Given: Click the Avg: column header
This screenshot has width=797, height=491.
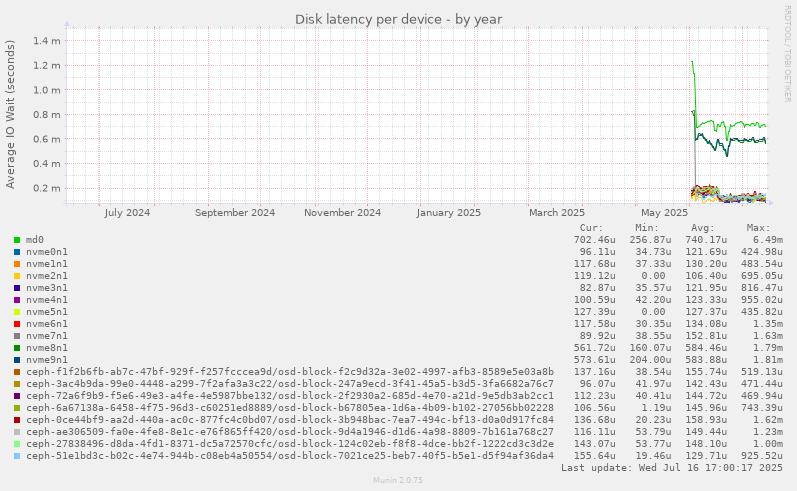Looking at the screenshot, I should click(x=703, y=228).
